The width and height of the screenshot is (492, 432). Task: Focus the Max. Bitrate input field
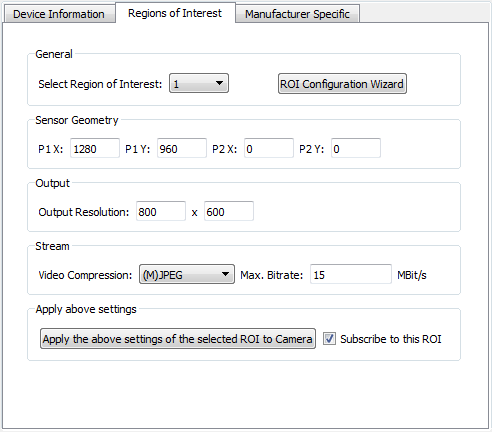351,274
